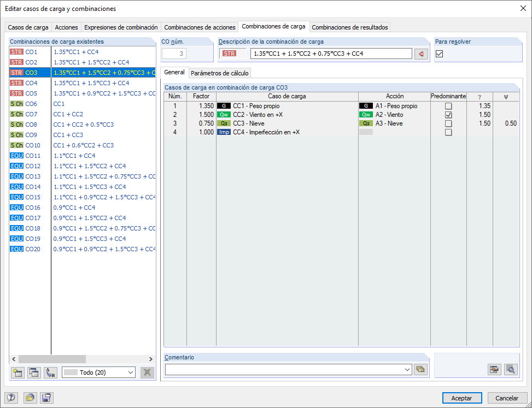This screenshot has width=532, height=408.
Task: Click the horizontal scrollbar thumb of list
Action: pos(52,359)
